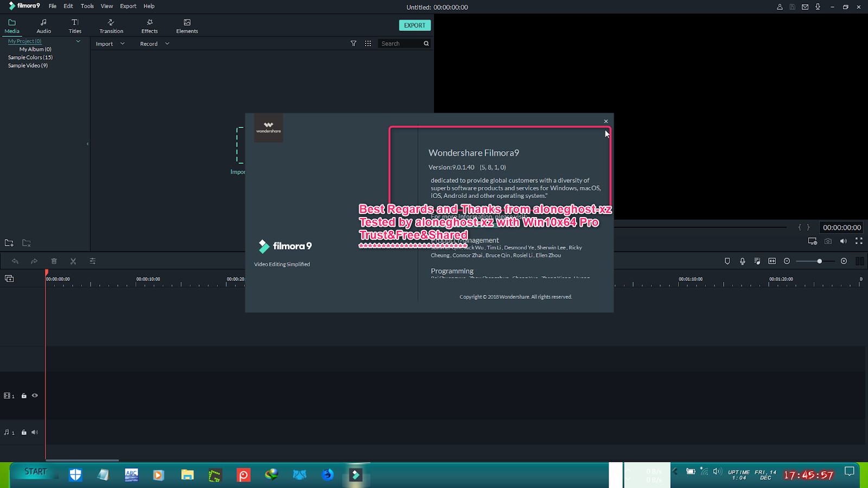Switch to the Audio tab
Screen dimensions: 868x488
click(43, 26)
